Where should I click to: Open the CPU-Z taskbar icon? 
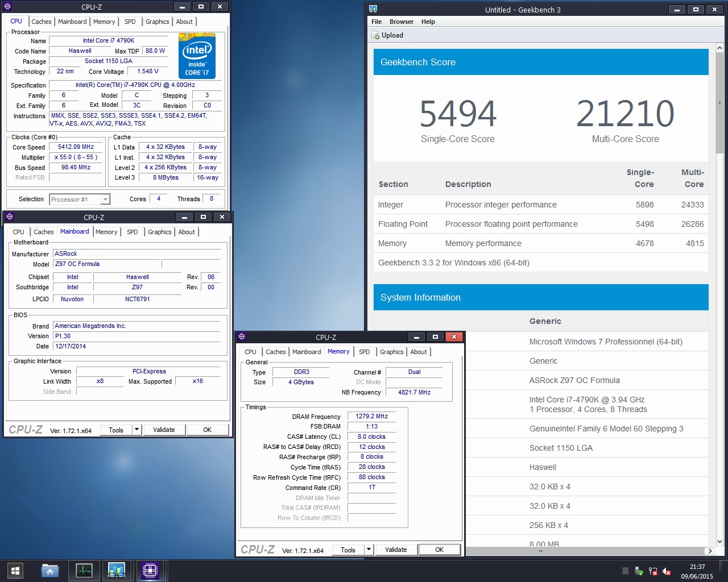150,571
